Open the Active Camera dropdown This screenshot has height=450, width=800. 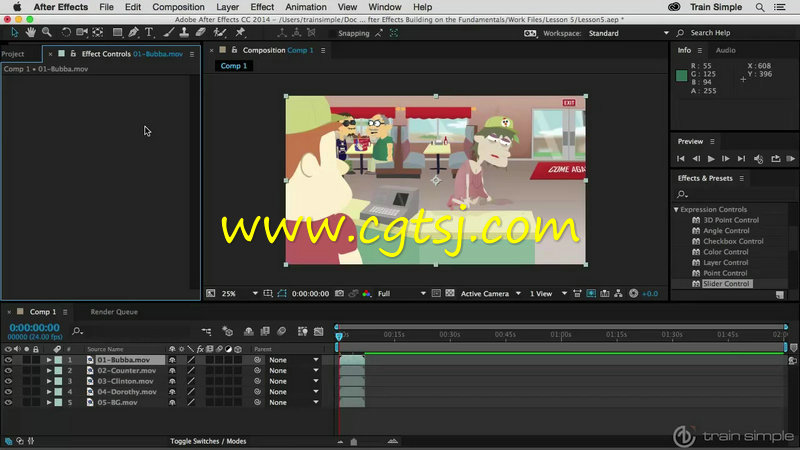click(490, 294)
